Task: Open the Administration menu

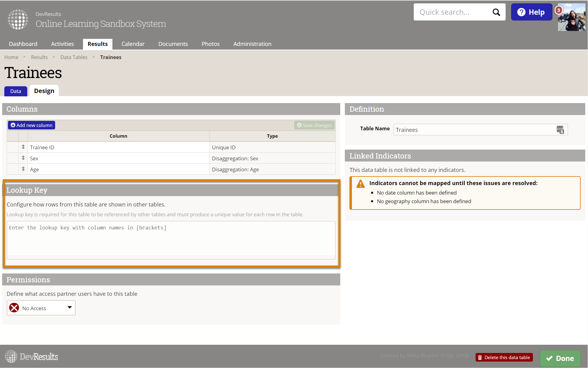Action: click(252, 44)
